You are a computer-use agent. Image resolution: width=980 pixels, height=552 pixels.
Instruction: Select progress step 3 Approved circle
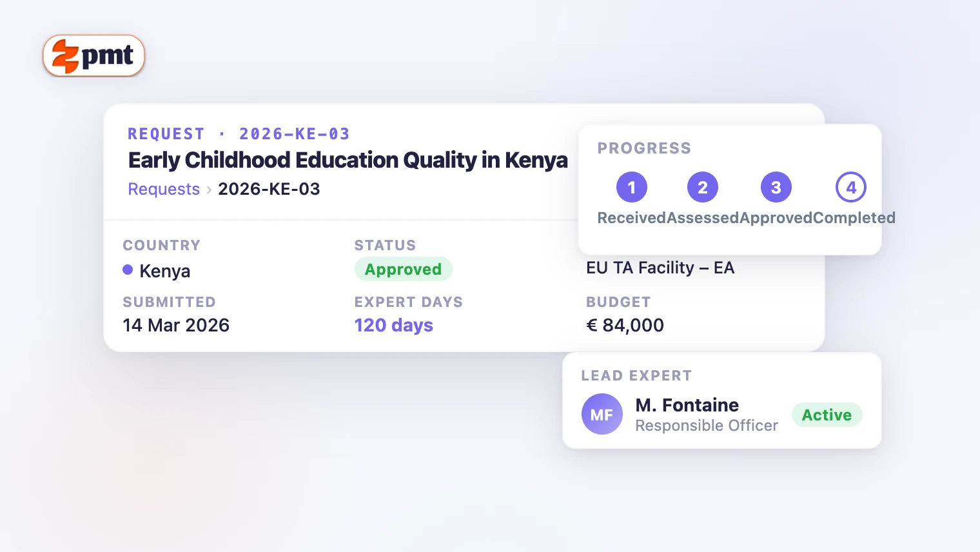tap(776, 187)
